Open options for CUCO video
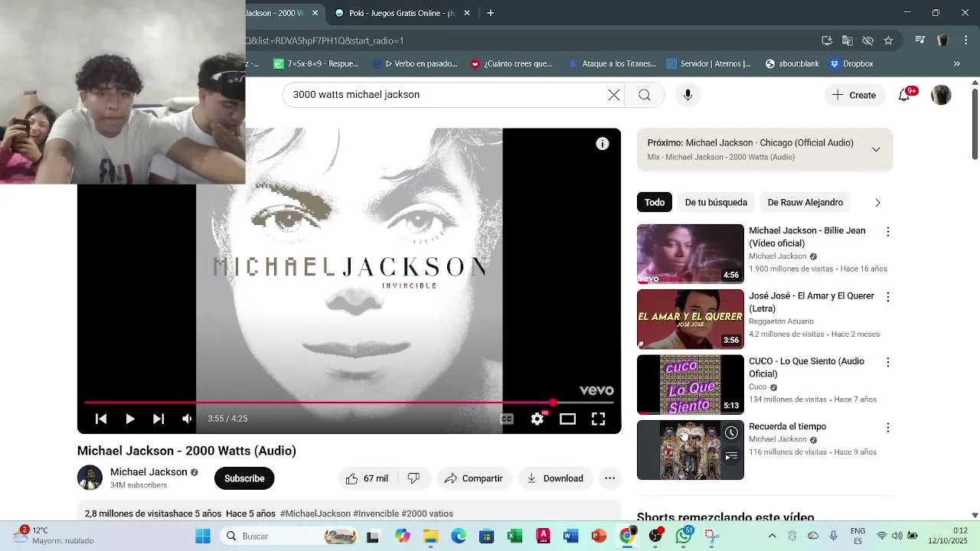The height and width of the screenshot is (551, 980). tap(888, 362)
